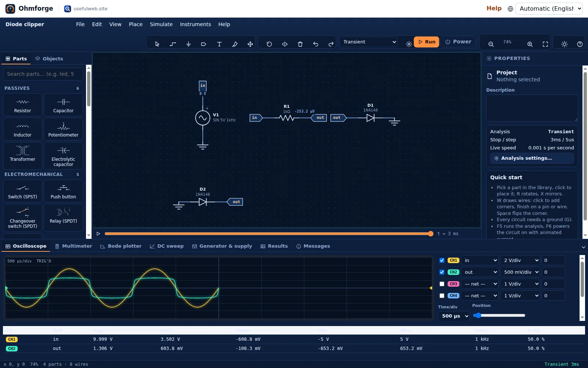588x368 pixels.
Task: Disable oscilloscope CH2 checkbox
Action: click(442, 272)
